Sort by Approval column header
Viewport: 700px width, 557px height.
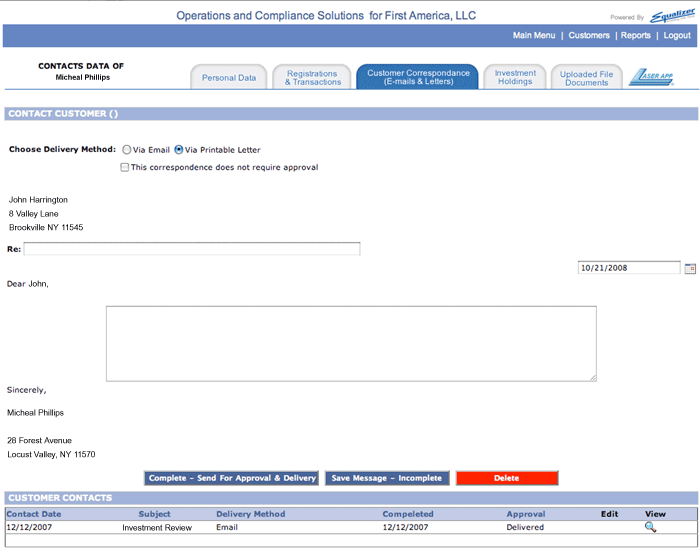pos(526,514)
